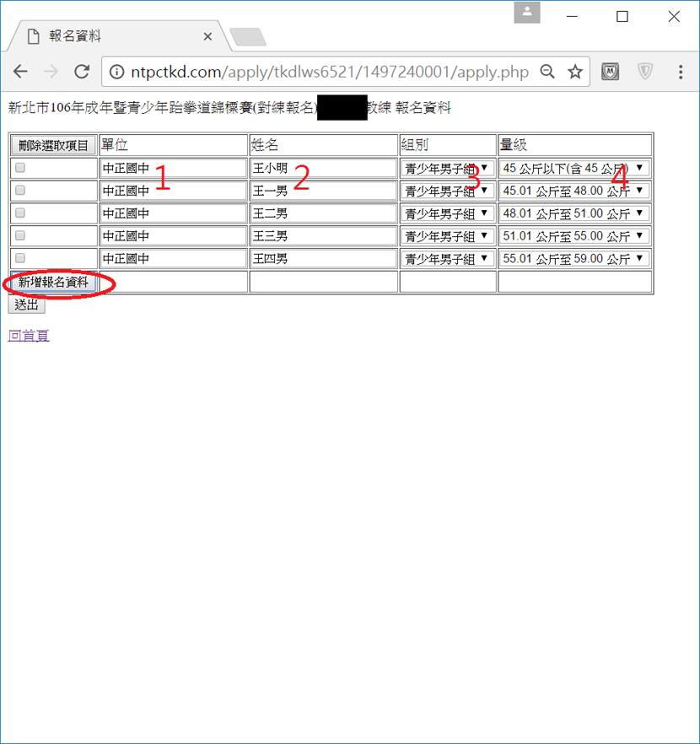Select the 報名資料 browser tab

point(110,36)
